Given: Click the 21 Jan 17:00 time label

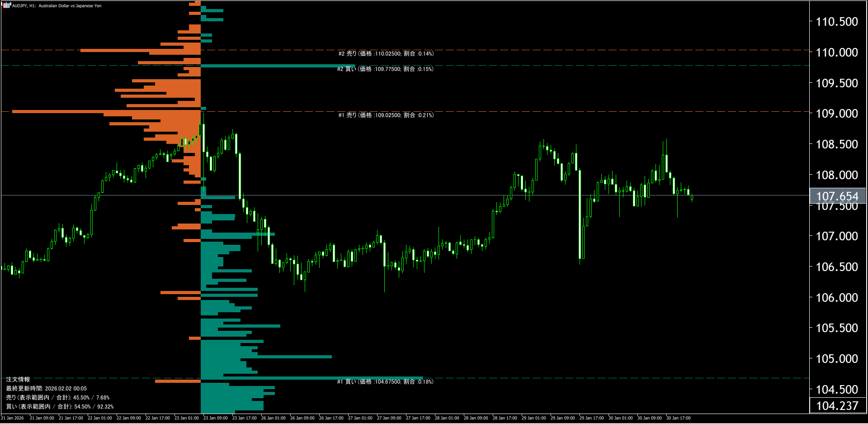Looking at the screenshot, I should [71, 418].
